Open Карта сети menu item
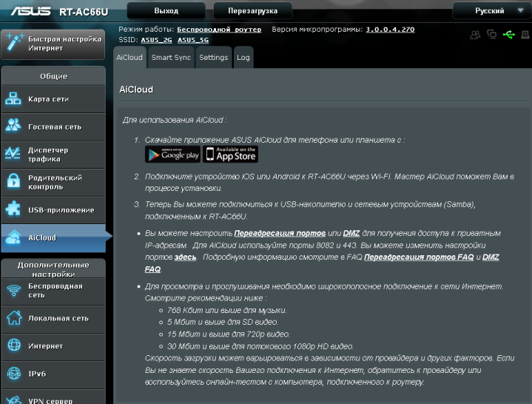 coord(53,99)
